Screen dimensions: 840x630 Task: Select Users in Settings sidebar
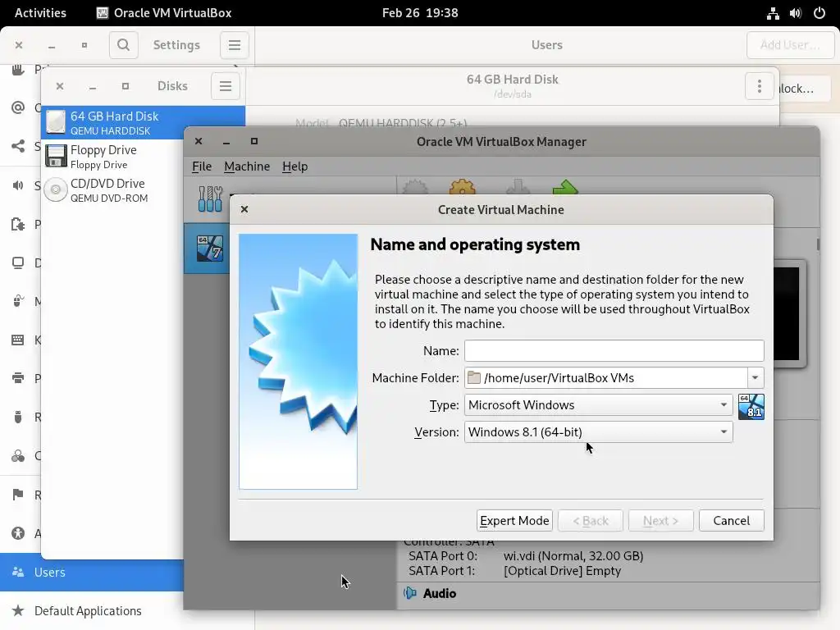(92, 572)
